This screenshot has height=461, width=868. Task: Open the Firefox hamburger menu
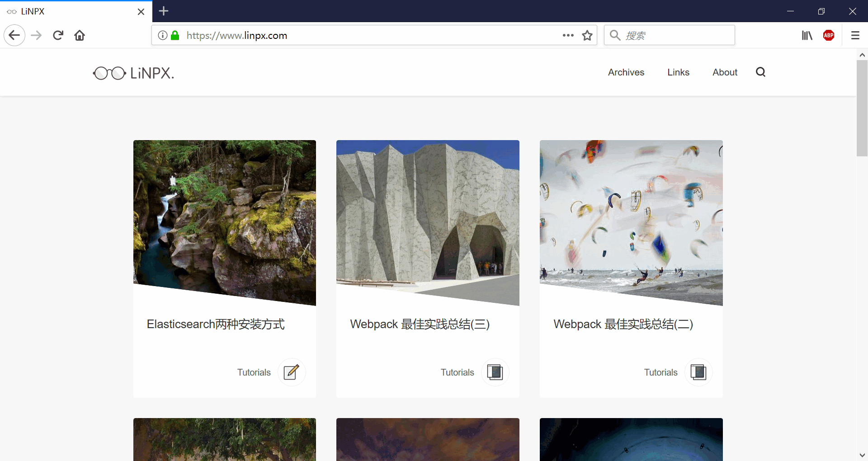855,35
